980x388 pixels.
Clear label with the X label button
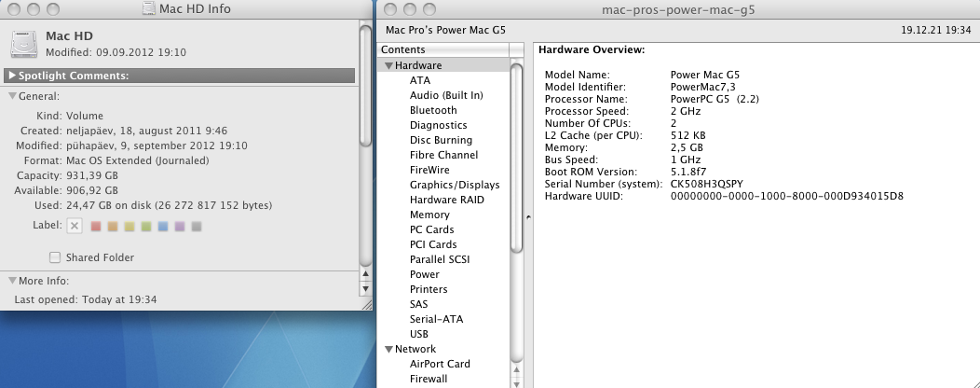[x=75, y=226]
